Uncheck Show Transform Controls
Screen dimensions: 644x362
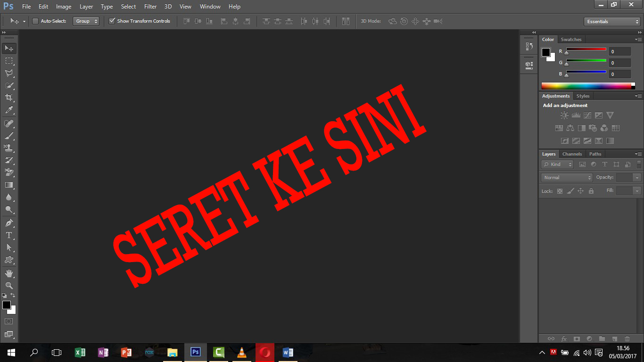112,21
